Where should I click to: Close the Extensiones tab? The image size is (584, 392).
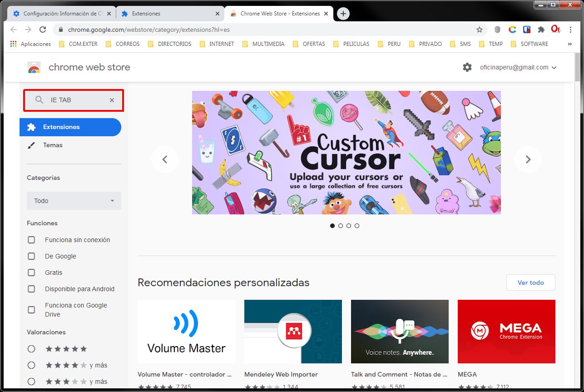[x=218, y=14]
